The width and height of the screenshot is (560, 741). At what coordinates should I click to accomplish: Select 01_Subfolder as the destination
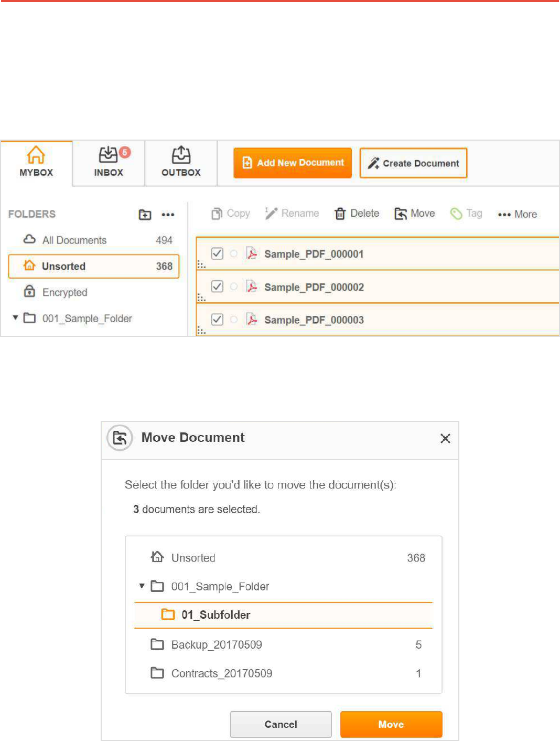(216, 615)
